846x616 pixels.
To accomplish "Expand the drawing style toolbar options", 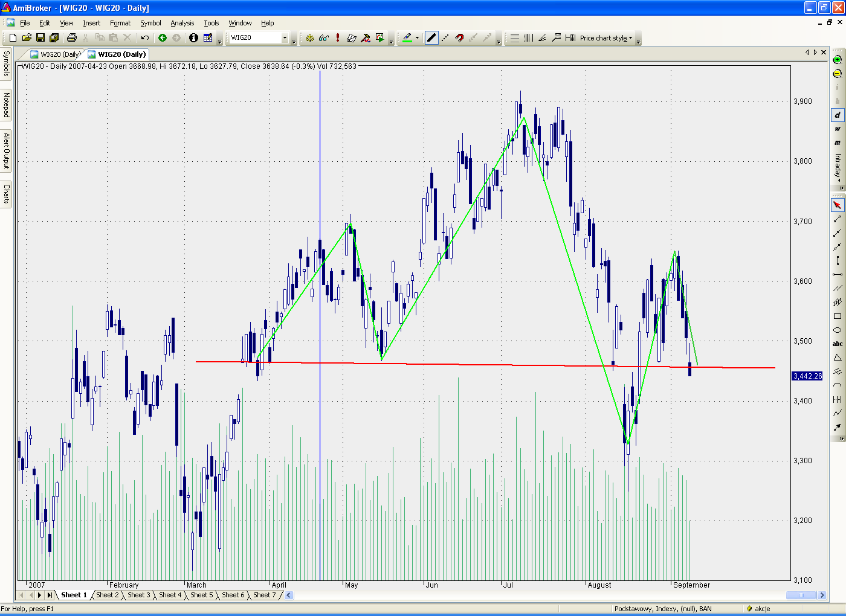I will pos(499,40).
